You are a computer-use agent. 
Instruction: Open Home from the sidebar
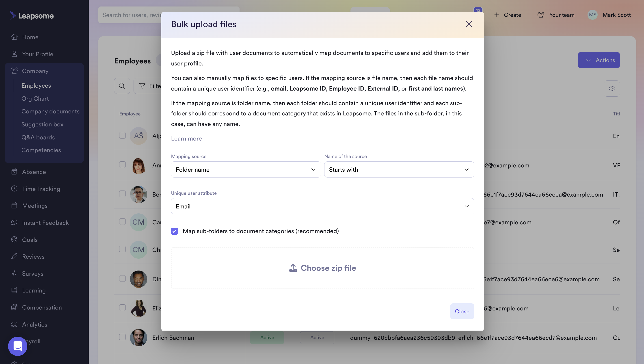point(30,37)
